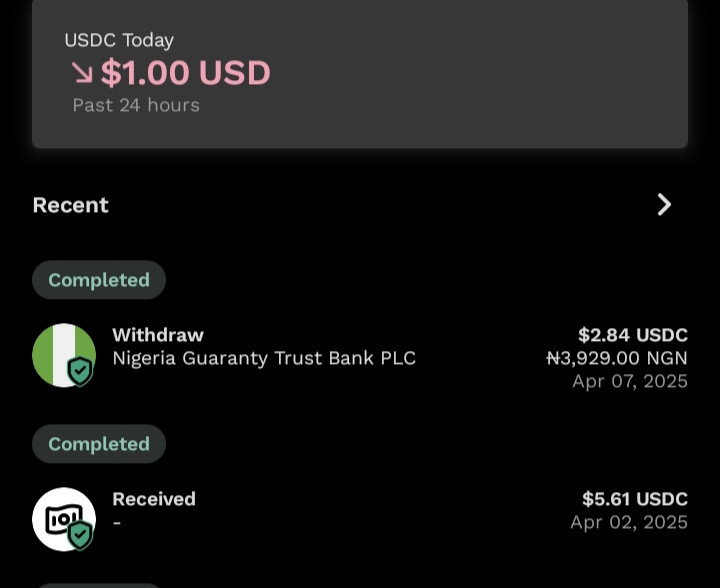This screenshot has width=720, height=588.
Task: Open the Received transaction title
Action: point(154,498)
